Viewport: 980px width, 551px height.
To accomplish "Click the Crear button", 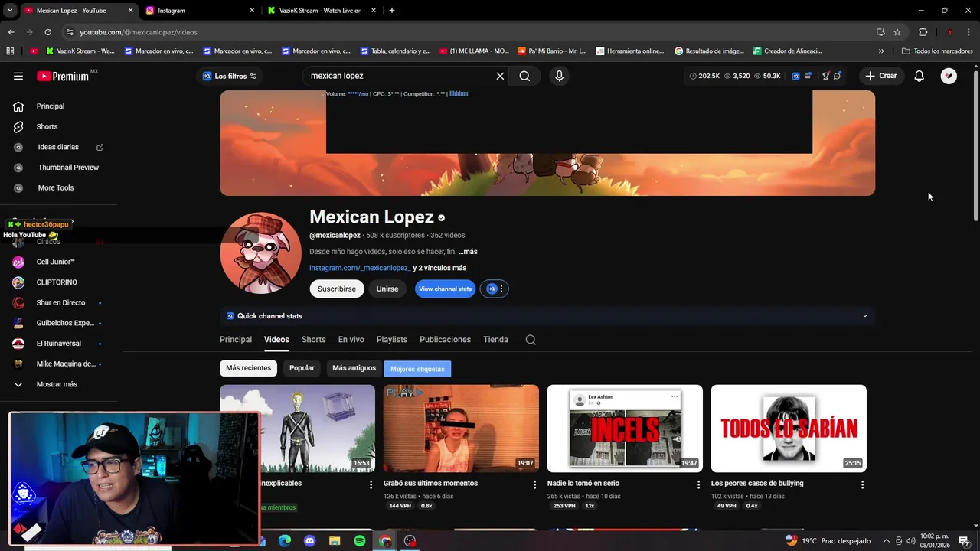I will tap(880, 76).
